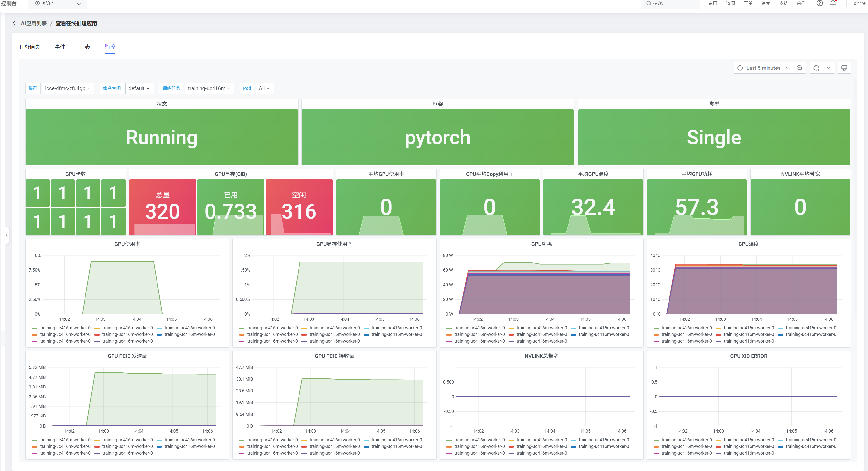Click the left sidebar expand handle
This screenshot has height=471, width=868.
[x=6, y=235]
